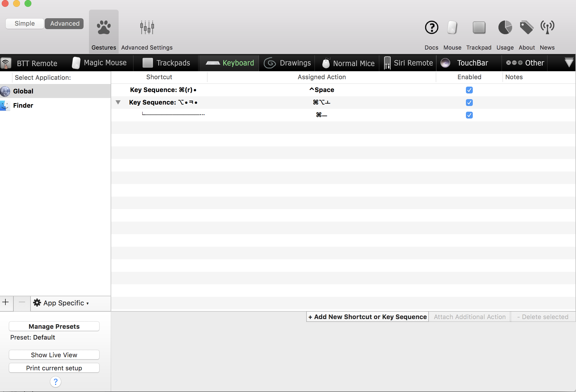The width and height of the screenshot is (576, 392).
Task: Collapse the second Key Sequence row
Action: click(x=118, y=102)
